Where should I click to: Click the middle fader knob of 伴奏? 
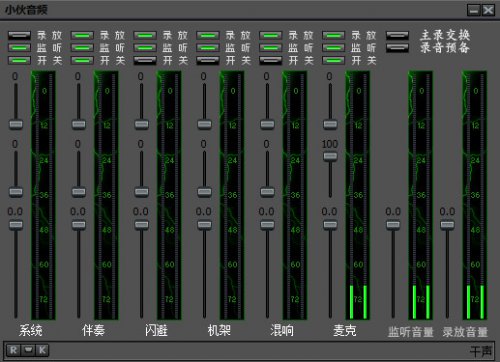click(79, 192)
